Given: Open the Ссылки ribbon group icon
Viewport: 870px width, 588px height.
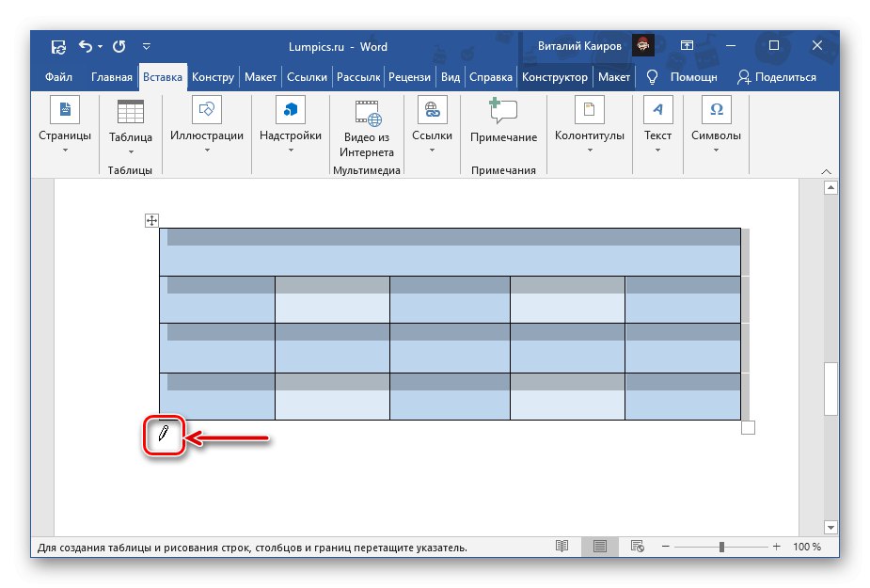Looking at the screenshot, I should point(433,109).
